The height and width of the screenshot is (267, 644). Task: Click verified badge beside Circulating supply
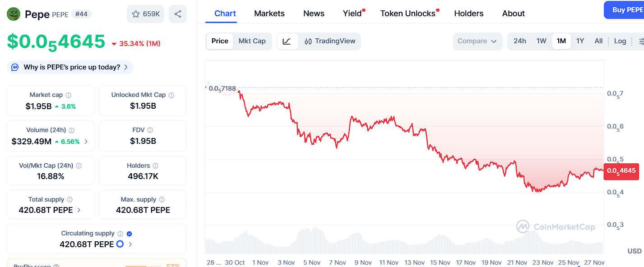pyautogui.click(x=130, y=234)
